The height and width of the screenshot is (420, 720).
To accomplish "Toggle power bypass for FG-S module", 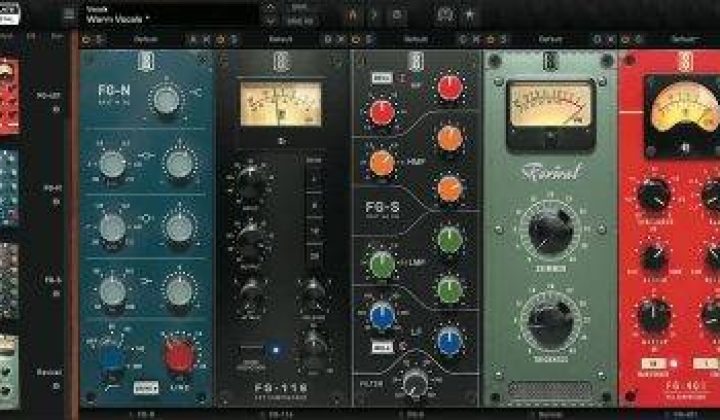I will tap(355, 39).
